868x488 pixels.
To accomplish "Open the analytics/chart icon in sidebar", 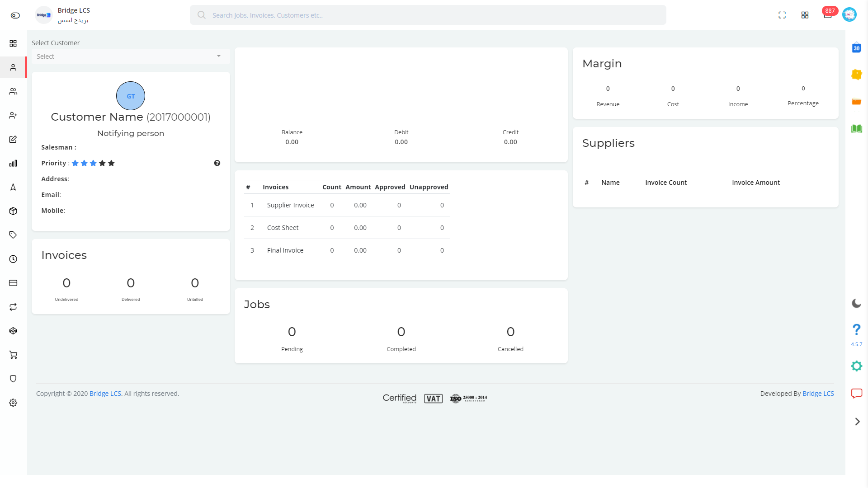I will click(13, 163).
